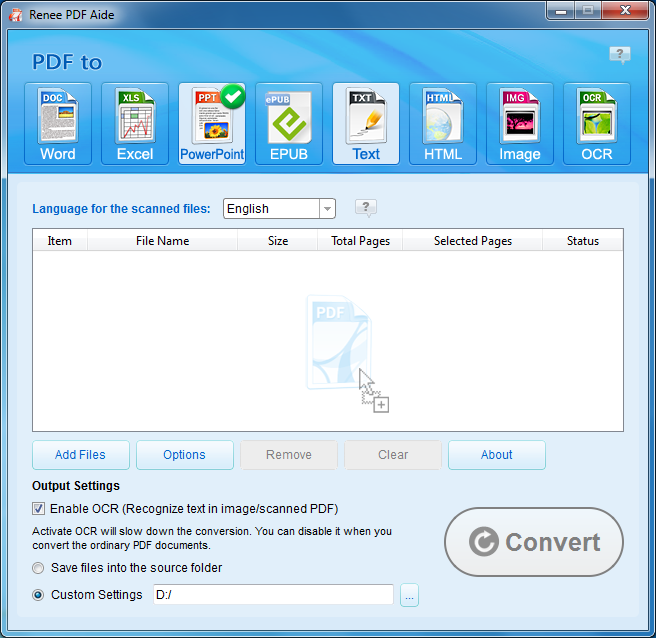Click the Status column header
This screenshot has width=656, height=638.
tap(583, 241)
